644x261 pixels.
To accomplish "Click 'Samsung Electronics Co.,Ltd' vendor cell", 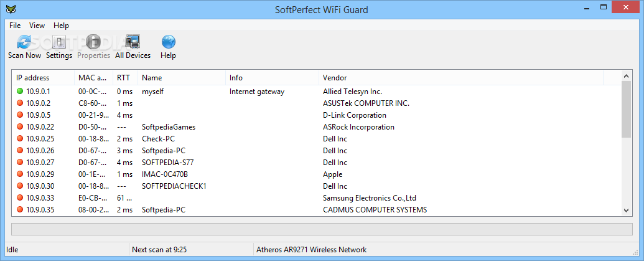I will [x=370, y=198].
